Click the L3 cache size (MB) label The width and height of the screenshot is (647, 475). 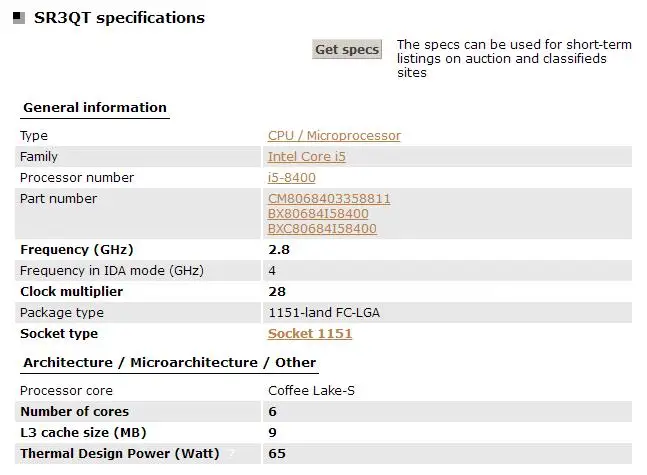coord(83,433)
